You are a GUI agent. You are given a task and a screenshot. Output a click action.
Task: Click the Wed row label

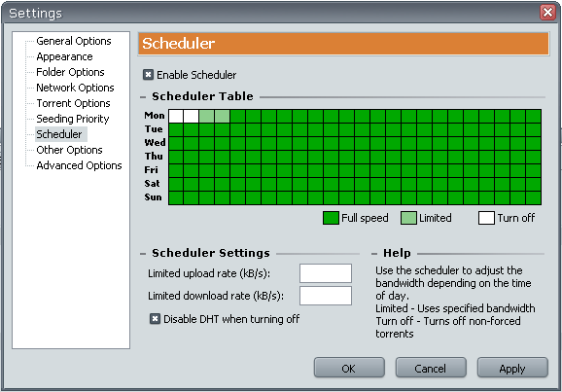[x=155, y=143]
